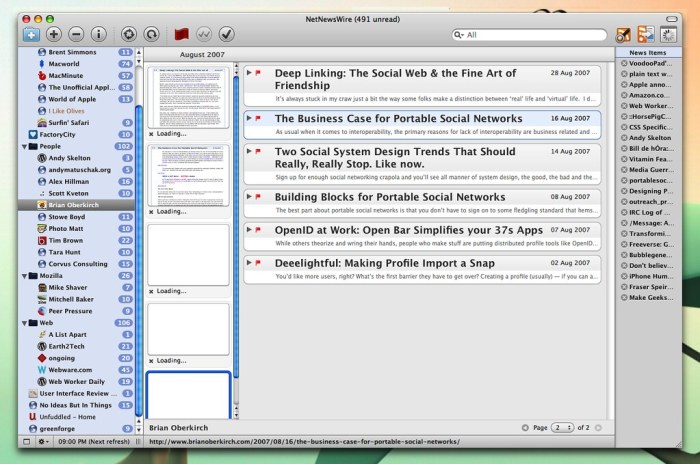Toggle flag on Building Blocks article
This screenshot has height=464, width=700.
(x=258, y=196)
